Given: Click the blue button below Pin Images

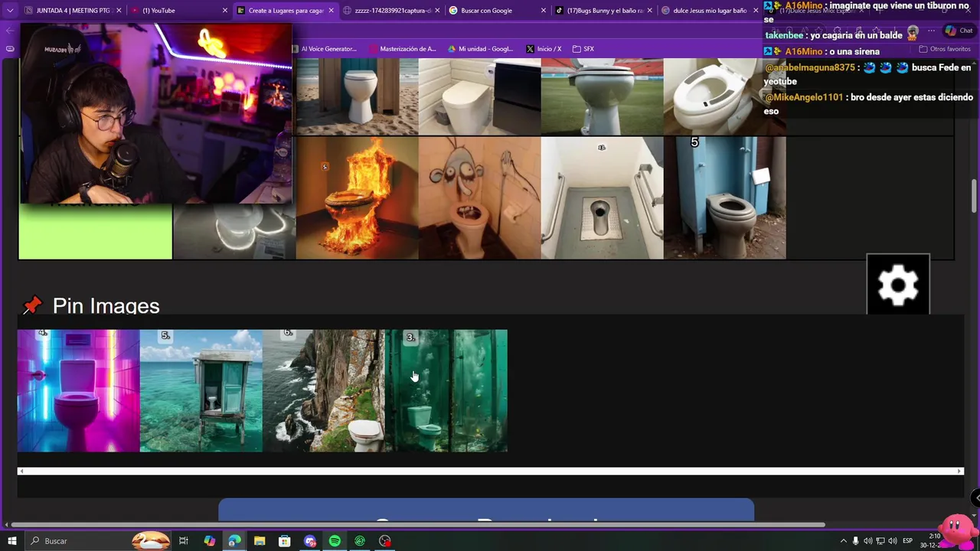Looking at the screenshot, I should (x=486, y=510).
